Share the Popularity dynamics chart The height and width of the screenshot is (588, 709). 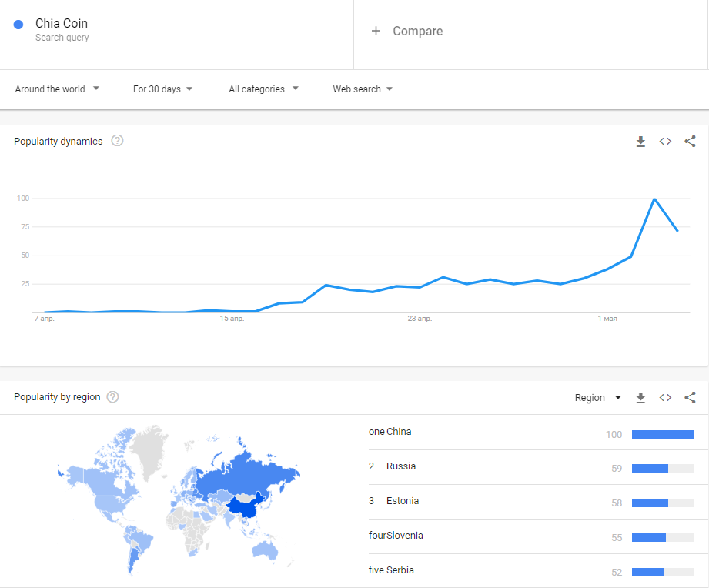click(x=690, y=142)
